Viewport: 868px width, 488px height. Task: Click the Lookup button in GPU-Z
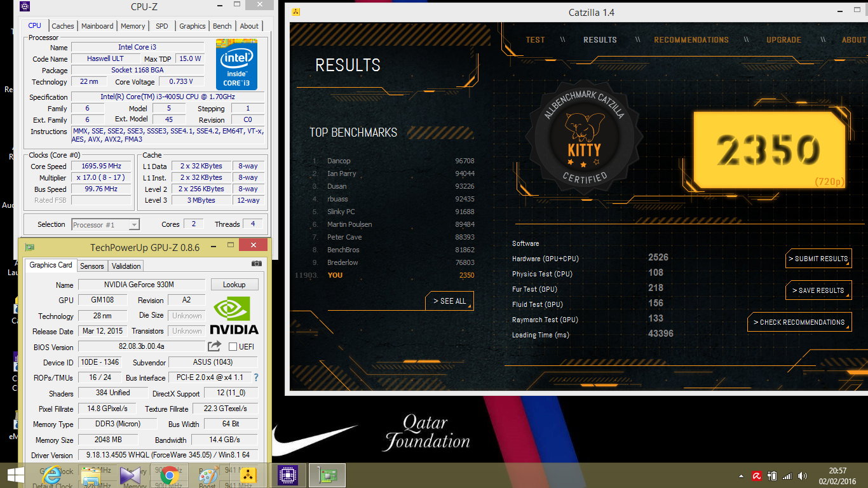tap(234, 285)
